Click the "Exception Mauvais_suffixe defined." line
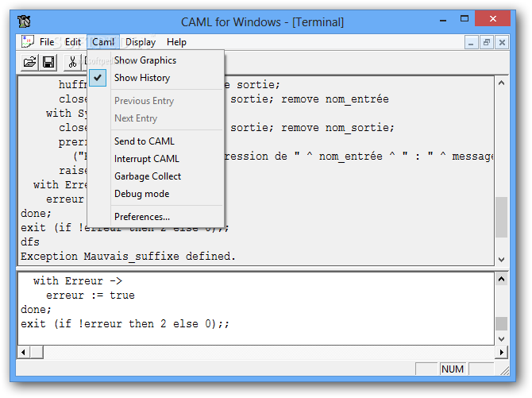 [128, 257]
